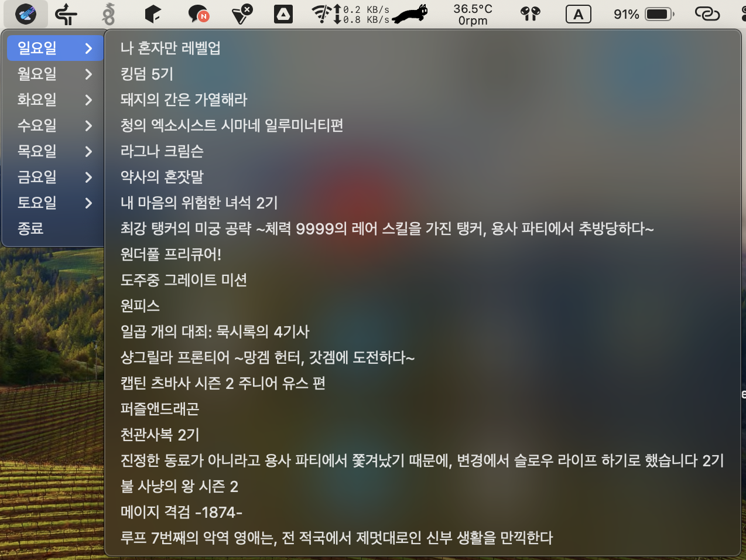The image size is (746, 560).
Task: Select 일요일 in the day menu
Action: [55, 48]
